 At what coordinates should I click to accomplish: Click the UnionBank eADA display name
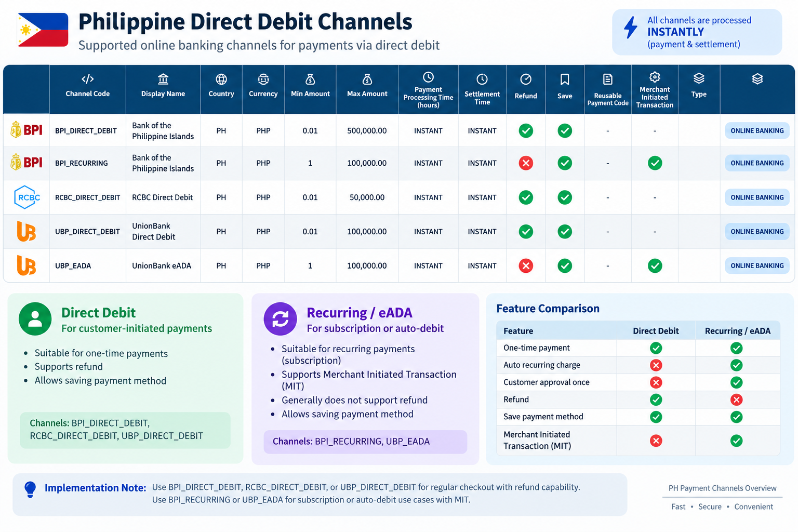162,266
